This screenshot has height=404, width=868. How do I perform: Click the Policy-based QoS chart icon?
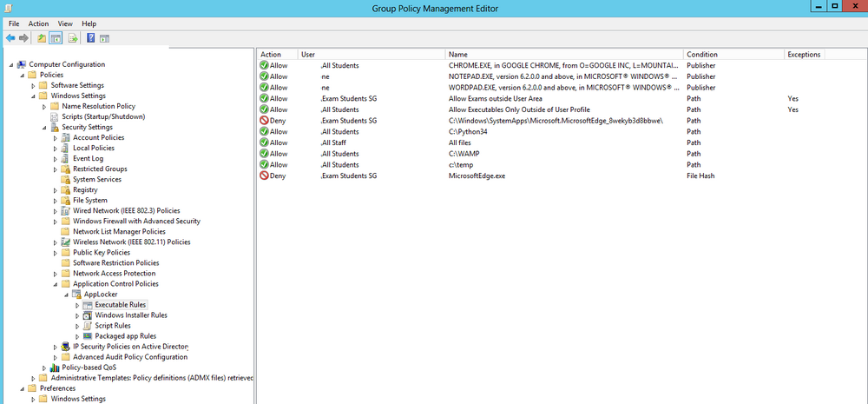(x=55, y=368)
